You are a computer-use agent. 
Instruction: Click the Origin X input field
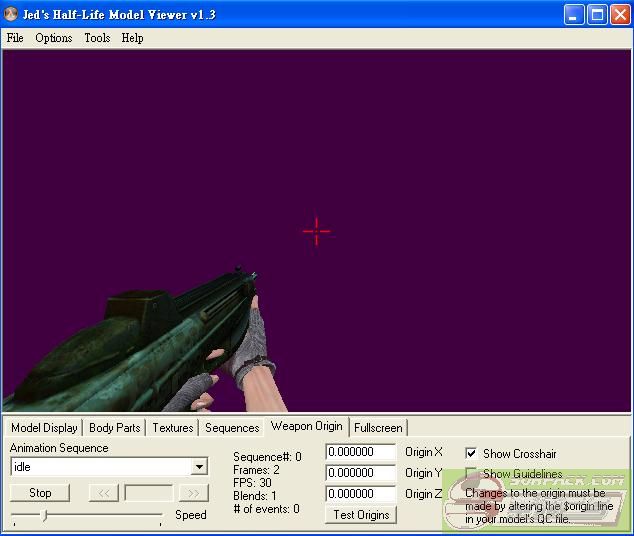360,452
